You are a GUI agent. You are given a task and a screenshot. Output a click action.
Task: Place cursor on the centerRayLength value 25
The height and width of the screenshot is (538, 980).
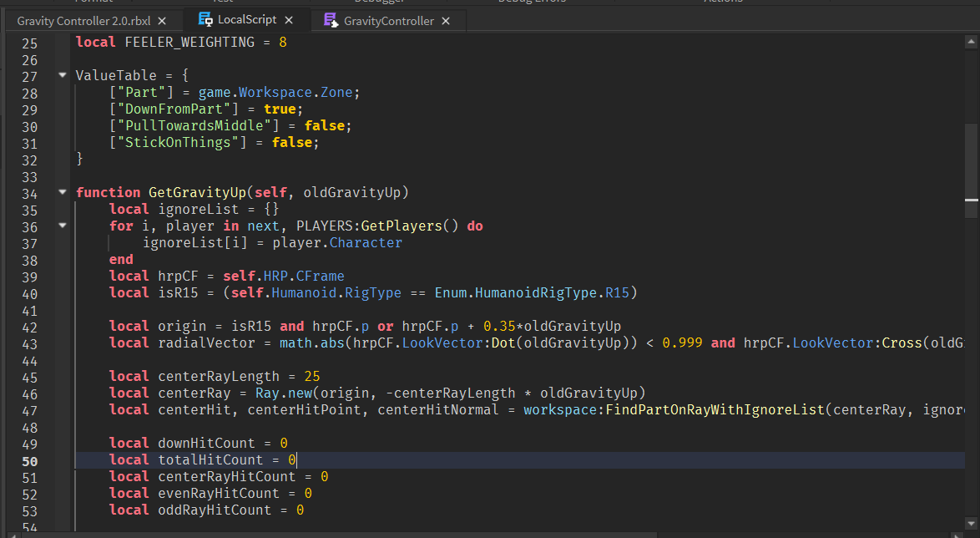pyautogui.click(x=312, y=377)
